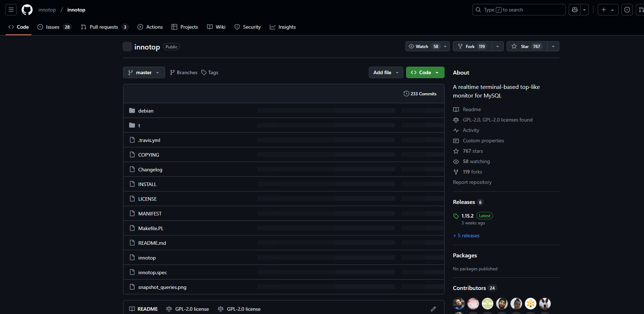The image size is (644, 314).
Task: Click the debian folder icon
Action: point(132,110)
